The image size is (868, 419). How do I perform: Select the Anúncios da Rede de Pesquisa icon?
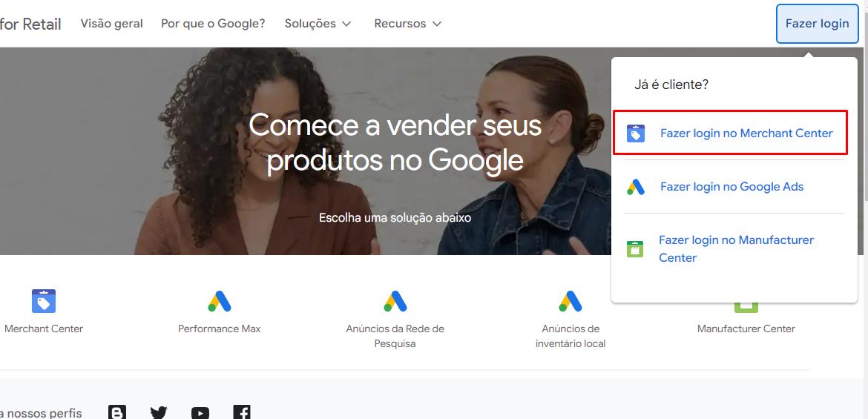(x=395, y=301)
